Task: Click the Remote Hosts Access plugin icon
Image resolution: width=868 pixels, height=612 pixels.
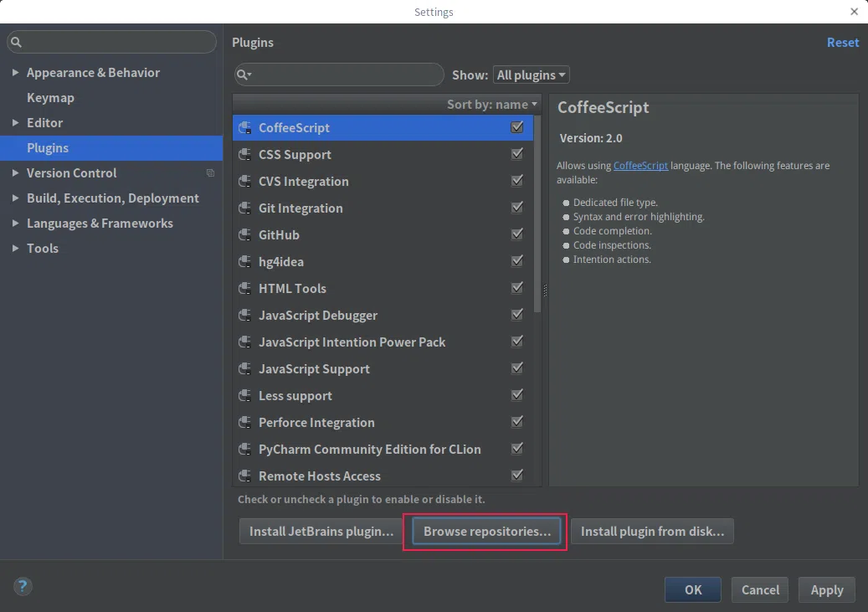Action: coord(244,476)
